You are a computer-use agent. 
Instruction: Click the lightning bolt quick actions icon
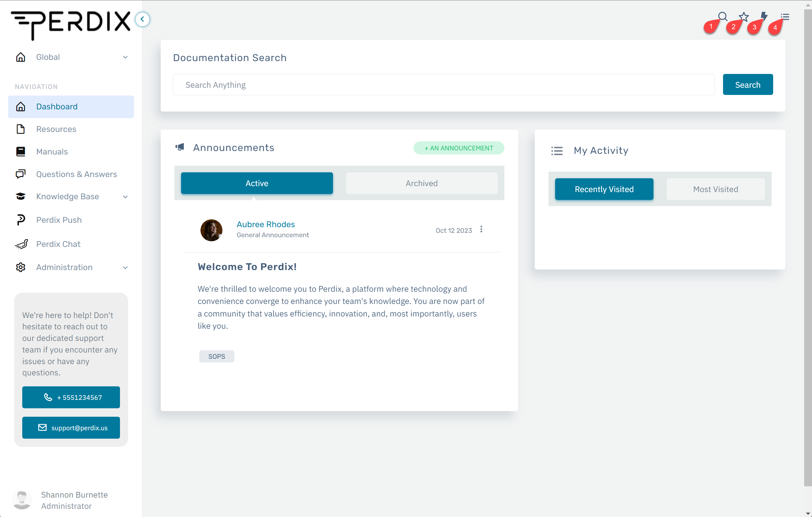point(764,17)
